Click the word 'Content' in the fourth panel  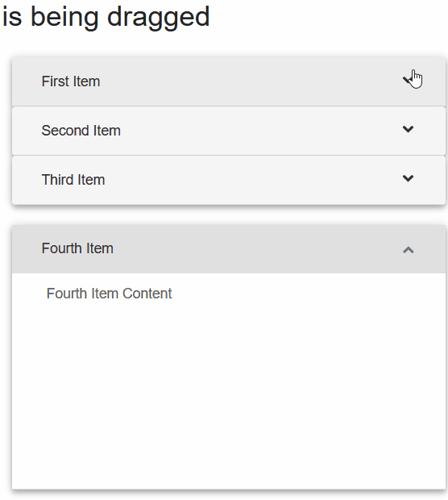tap(147, 294)
